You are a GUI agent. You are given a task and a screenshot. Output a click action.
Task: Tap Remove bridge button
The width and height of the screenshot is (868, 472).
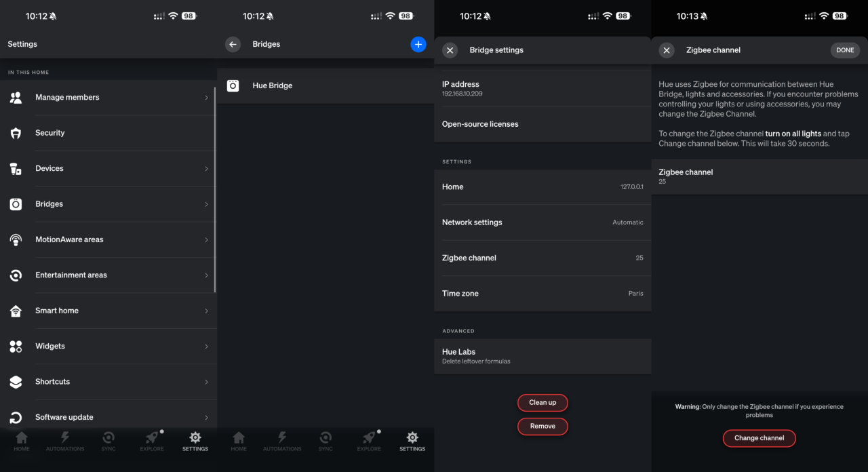[x=542, y=426]
